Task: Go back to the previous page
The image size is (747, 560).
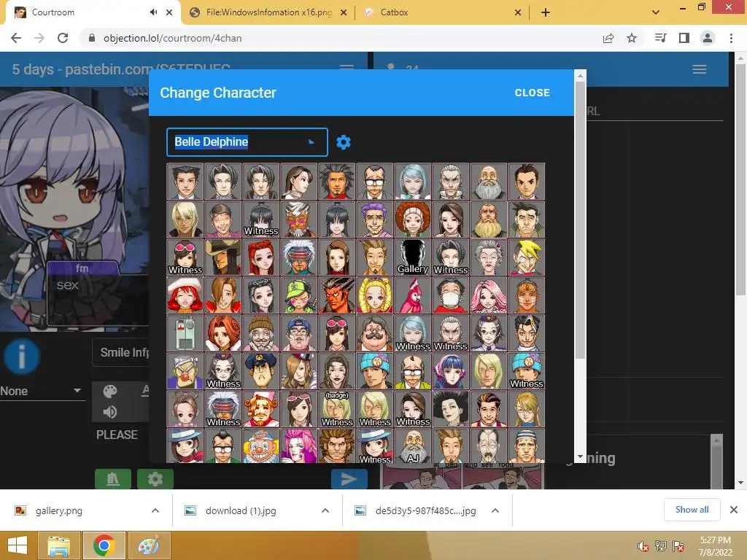Action: click(x=16, y=38)
